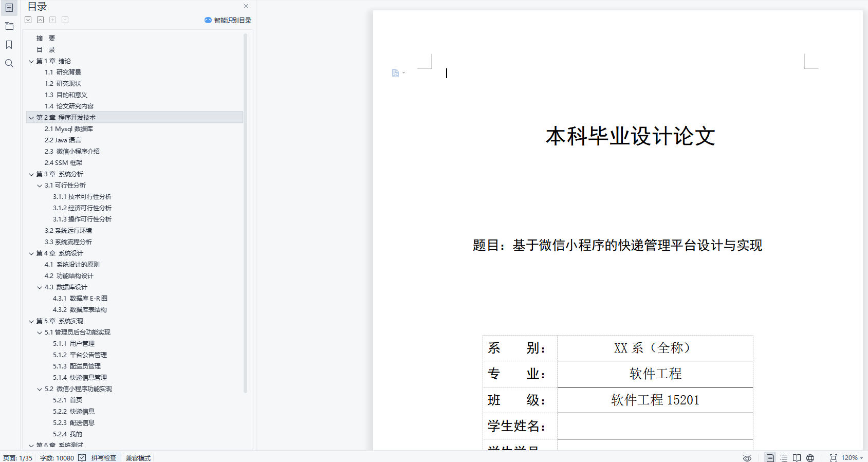Switch to page layout view

coord(770,458)
